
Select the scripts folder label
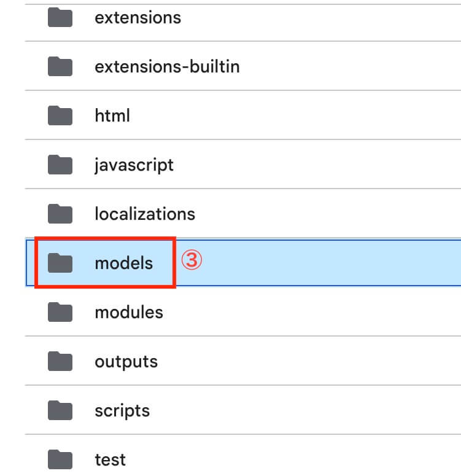[122, 410]
